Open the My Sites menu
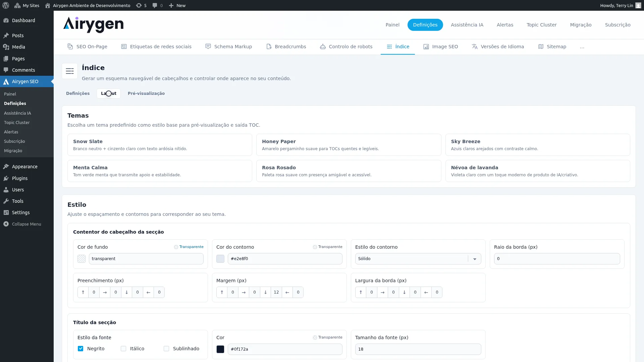Viewport: 644px width, 362px height. [x=27, y=5]
